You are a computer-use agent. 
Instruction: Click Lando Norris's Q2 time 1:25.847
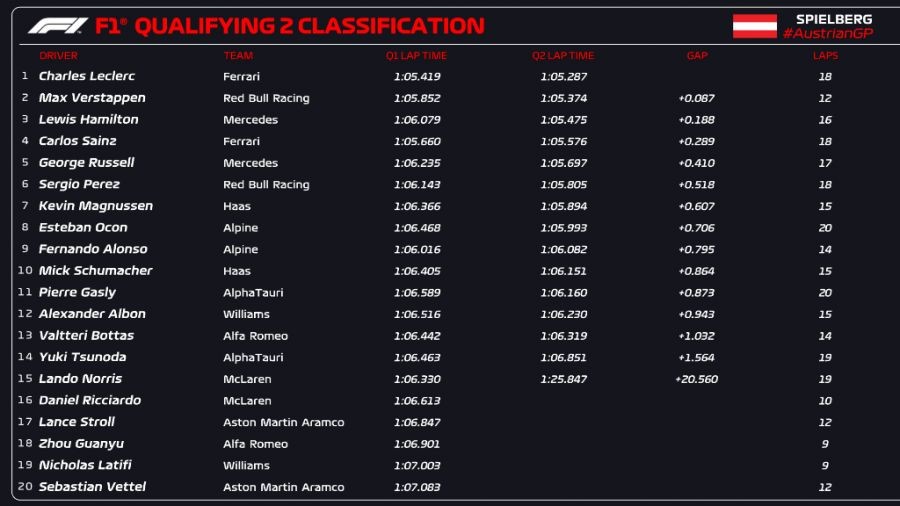[563, 379]
